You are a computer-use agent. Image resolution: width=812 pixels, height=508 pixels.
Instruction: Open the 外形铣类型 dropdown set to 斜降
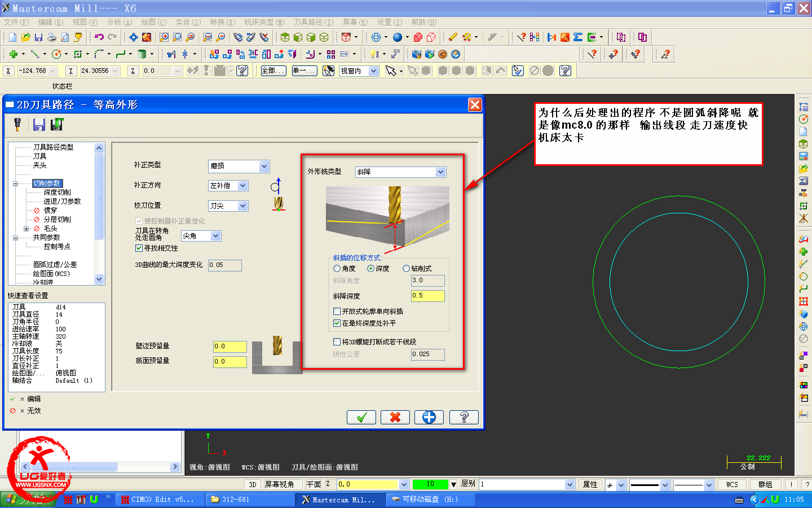(440, 172)
